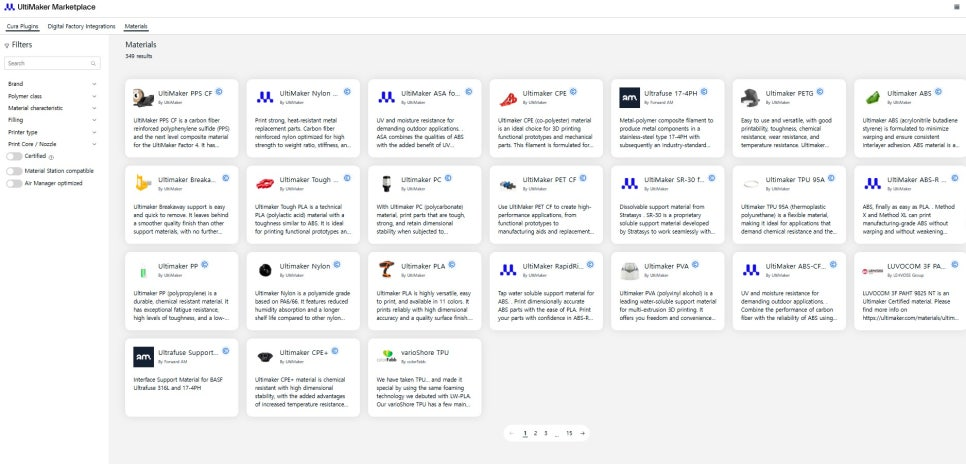Click the Ultrafuse Support Forward AM logo
The height and width of the screenshot is (464, 966).
[143, 357]
